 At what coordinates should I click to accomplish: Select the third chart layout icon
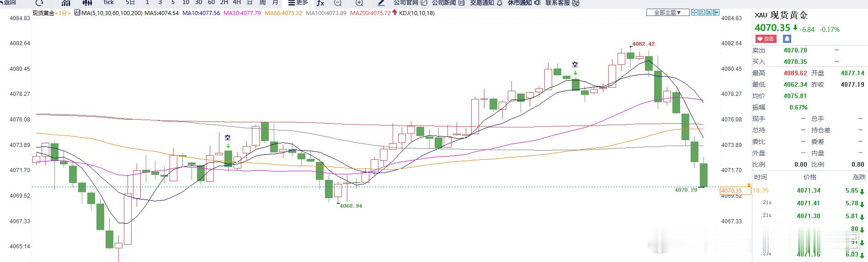(x=709, y=12)
